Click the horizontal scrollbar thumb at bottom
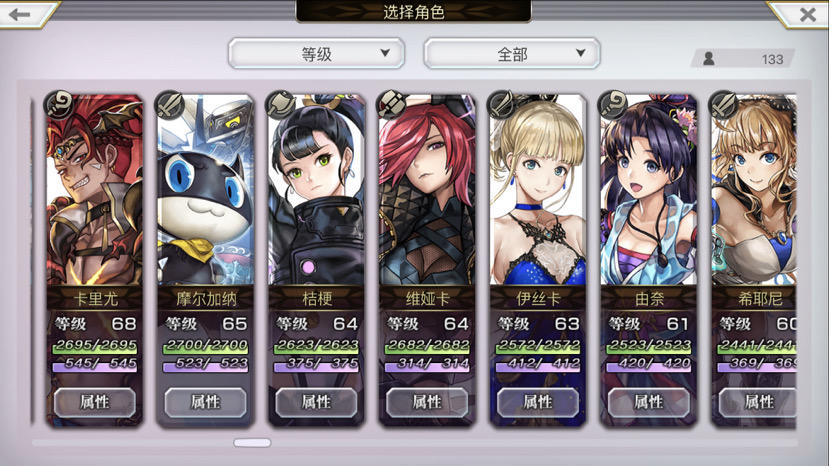 coord(252,443)
